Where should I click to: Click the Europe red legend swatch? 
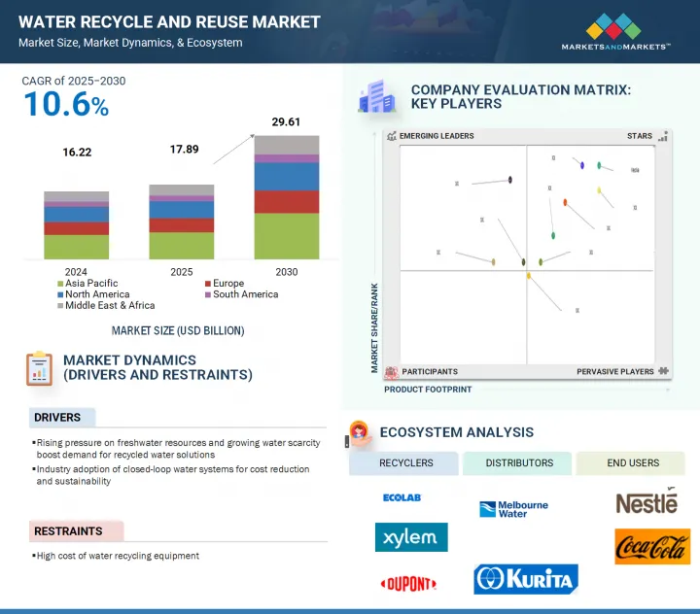207,284
